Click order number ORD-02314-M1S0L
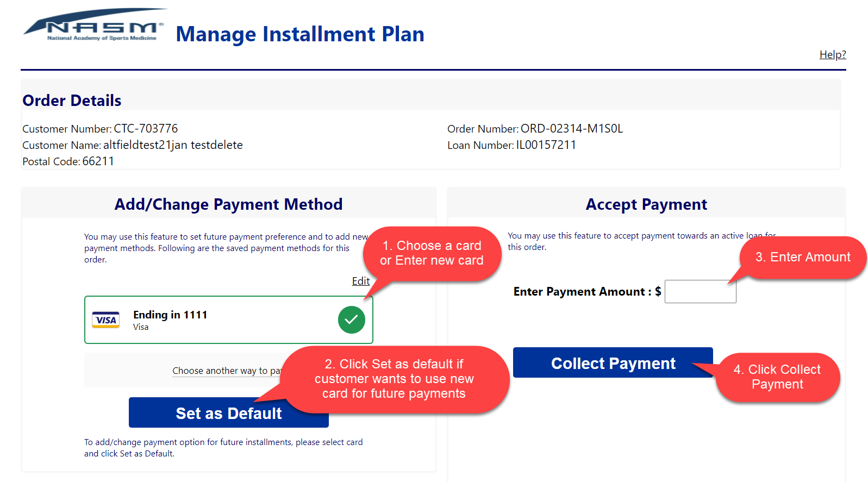Image resolution: width=868 pixels, height=482 pixels. pyautogui.click(x=571, y=129)
